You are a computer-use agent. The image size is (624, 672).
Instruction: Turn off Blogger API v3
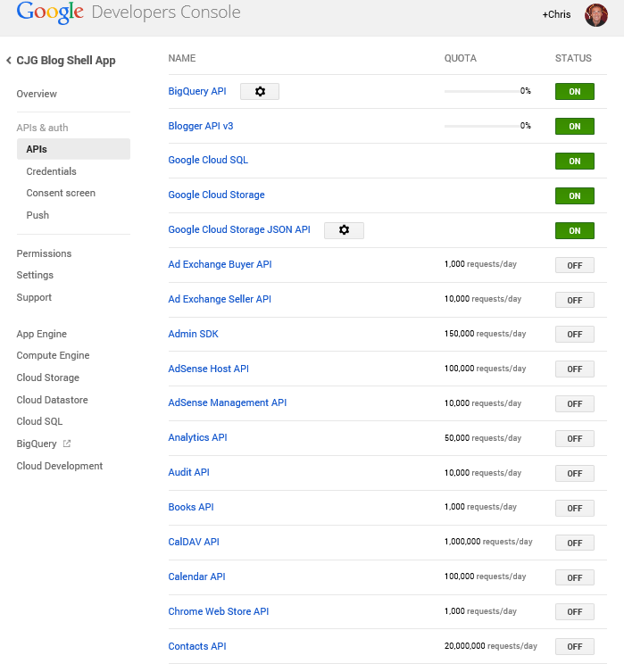coord(574,126)
